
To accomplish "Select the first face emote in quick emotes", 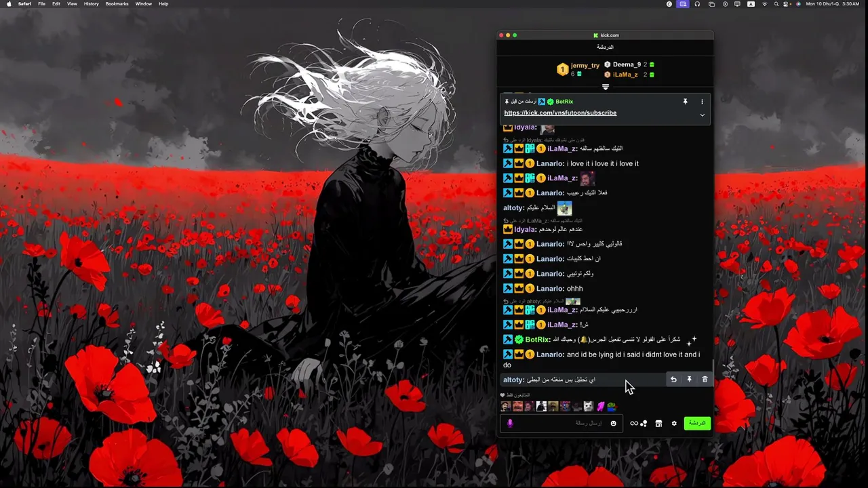I will [505, 407].
